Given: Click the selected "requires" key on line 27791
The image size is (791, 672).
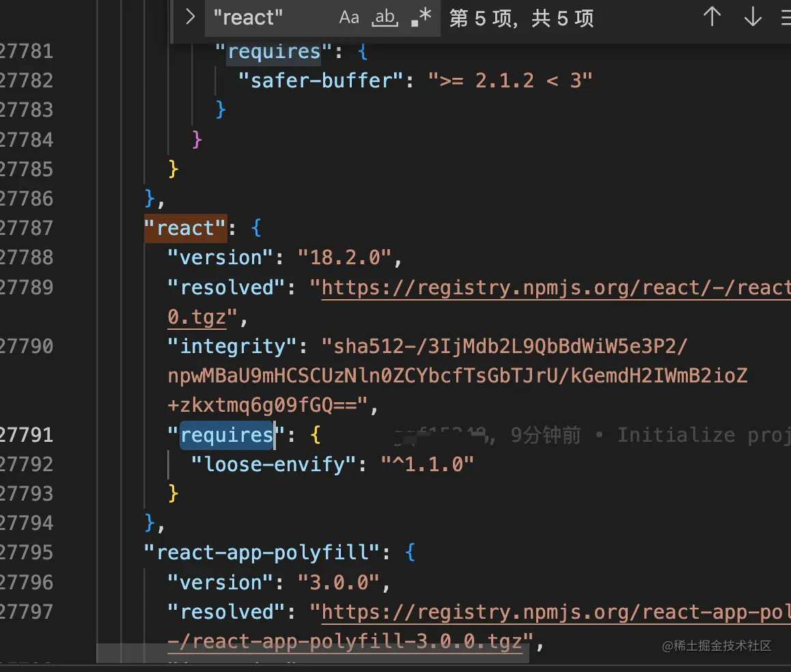Looking at the screenshot, I should pos(227,435).
